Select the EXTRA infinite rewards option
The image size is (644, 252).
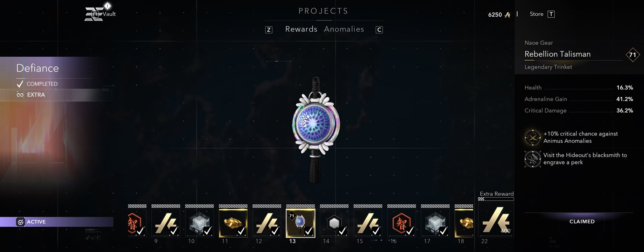(31, 95)
